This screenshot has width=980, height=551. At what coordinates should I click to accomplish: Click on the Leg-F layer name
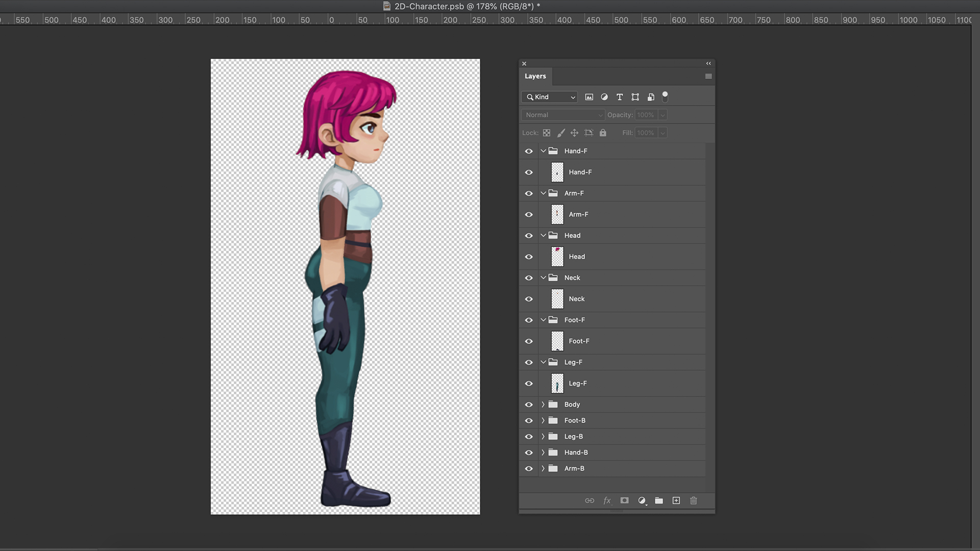click(x=577, y=383)
